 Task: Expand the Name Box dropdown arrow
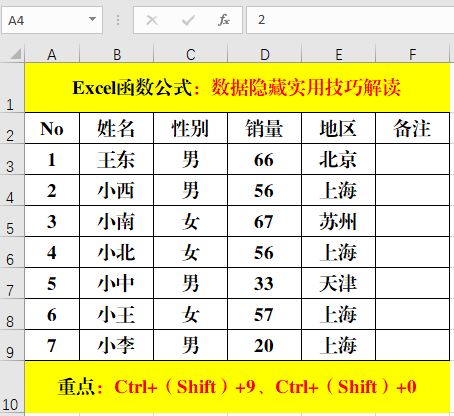click(92, 19)
